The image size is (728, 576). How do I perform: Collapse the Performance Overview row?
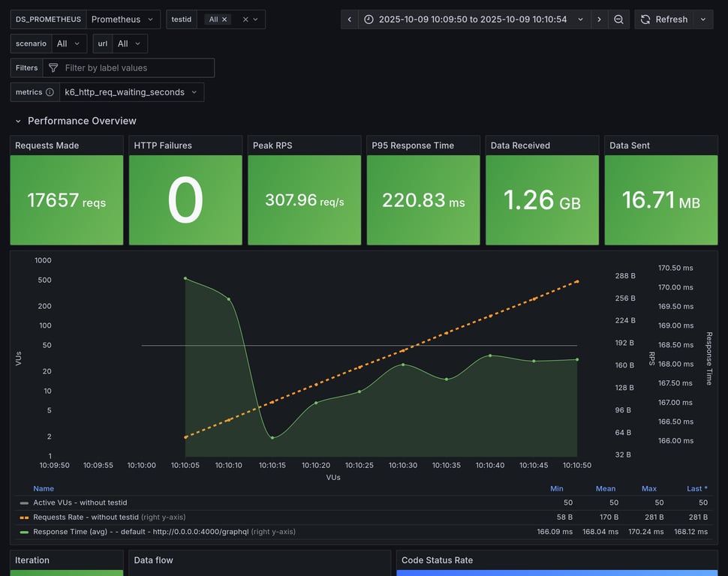(x=18, y=121)
